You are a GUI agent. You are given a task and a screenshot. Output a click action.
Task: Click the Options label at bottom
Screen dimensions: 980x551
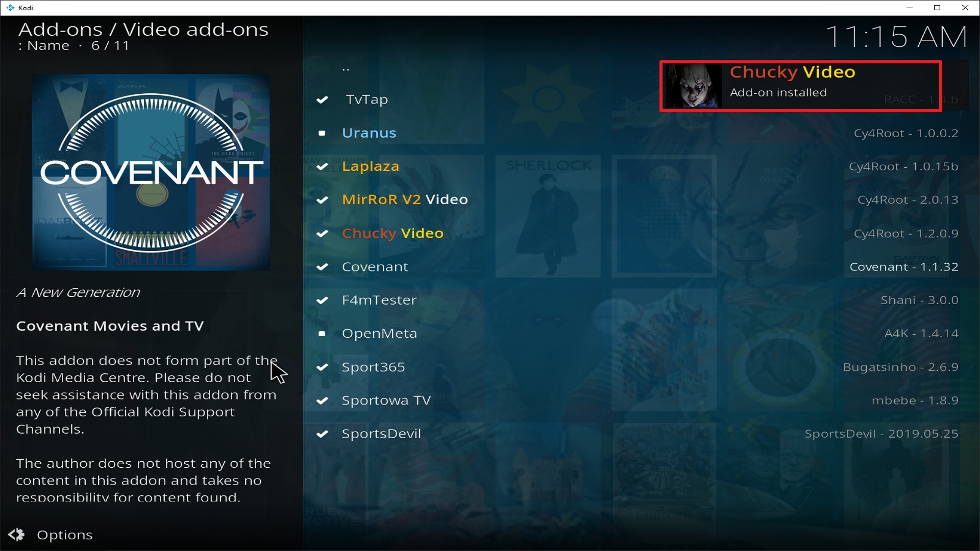click(x=65, y=535)
